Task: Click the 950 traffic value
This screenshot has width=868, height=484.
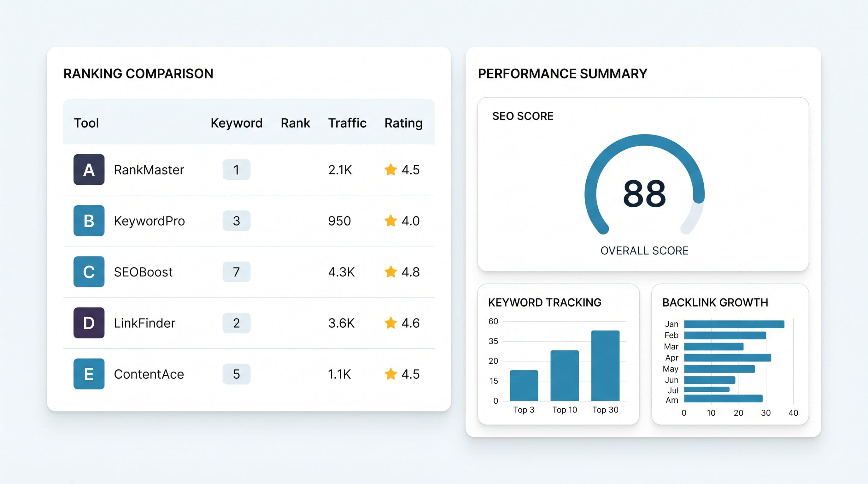Action: click(x=340, y=221)
